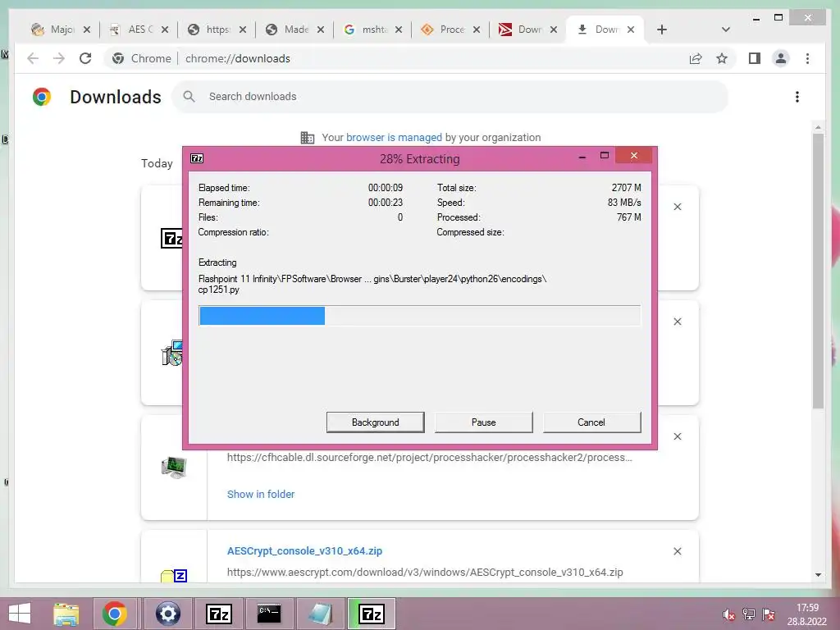Close the Major tab

(87, 30)
